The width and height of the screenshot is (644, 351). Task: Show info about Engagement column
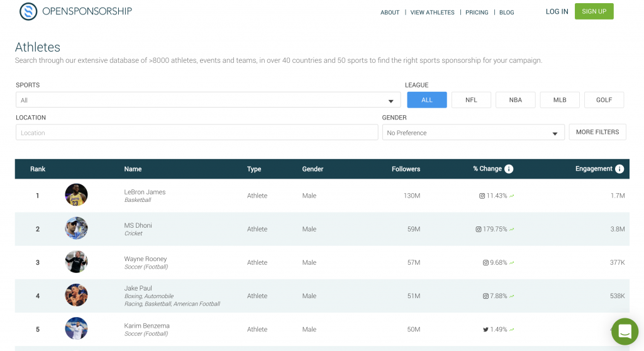pos(619,169)
